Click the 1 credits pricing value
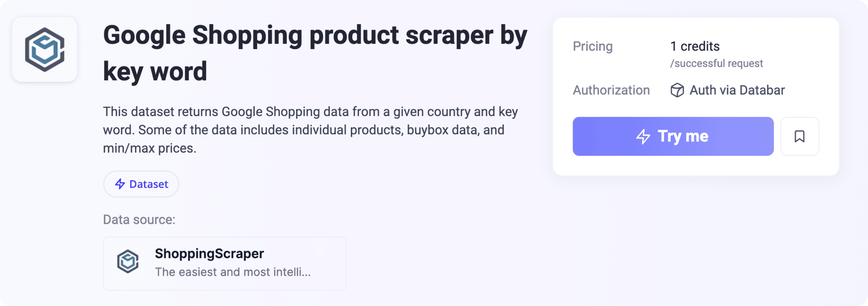The height and width of the screenshot is (306, 868). click(x=695, y=46)
